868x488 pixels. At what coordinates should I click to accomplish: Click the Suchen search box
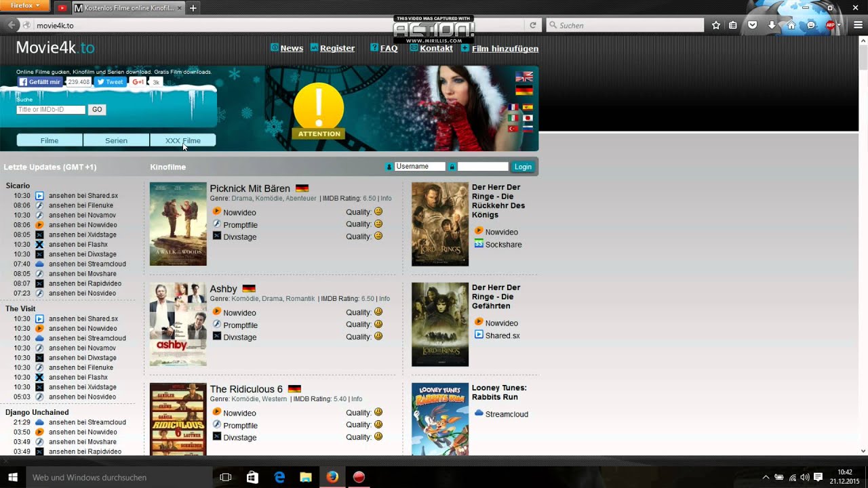[x=625, y=25]
